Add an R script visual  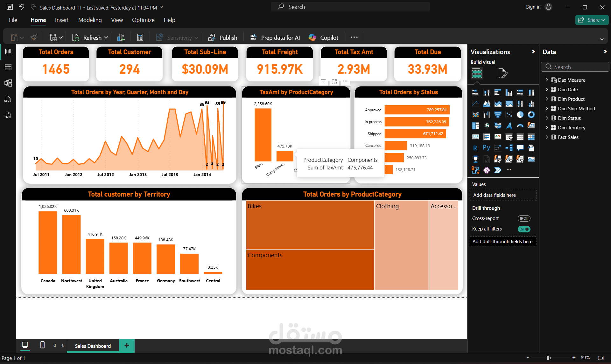(475, 148)
